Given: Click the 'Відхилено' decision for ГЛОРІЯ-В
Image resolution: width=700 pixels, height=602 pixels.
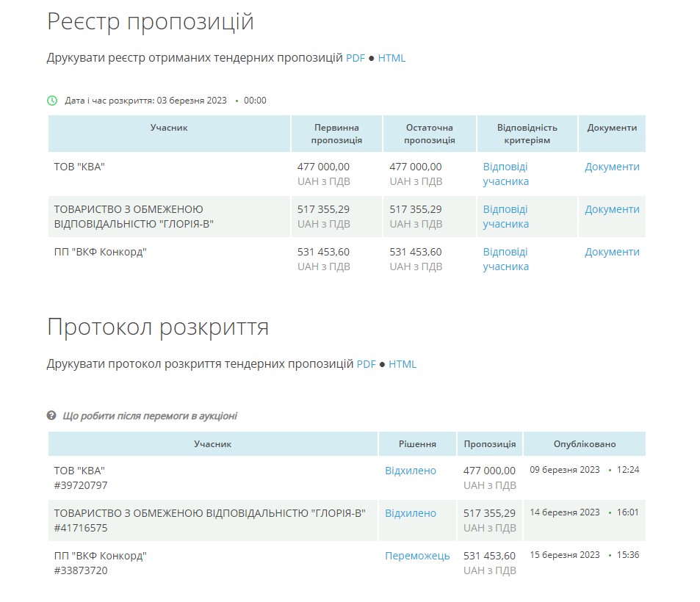Looking at the screenshot, I should 411,513.
